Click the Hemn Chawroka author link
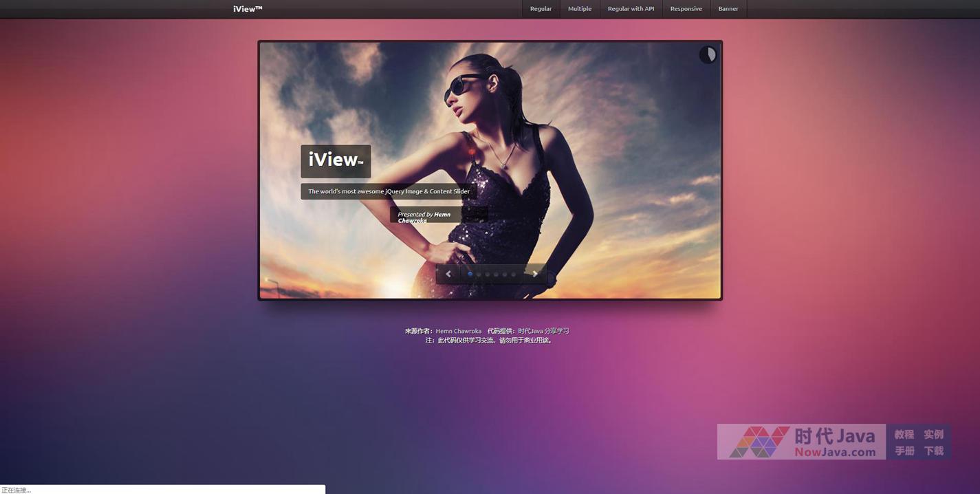Image resolution: width=980 pixels, height=494 pixels. (458, 331)
